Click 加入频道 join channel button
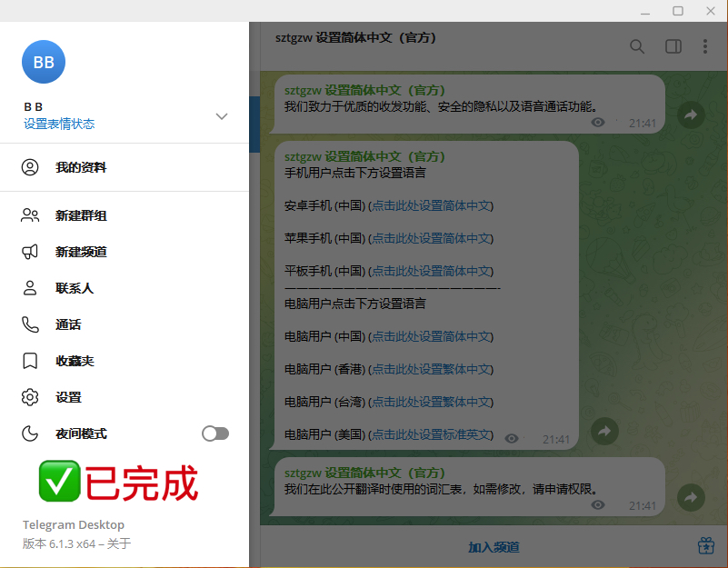Screen dimensions: 728x568 click(494, 546)
